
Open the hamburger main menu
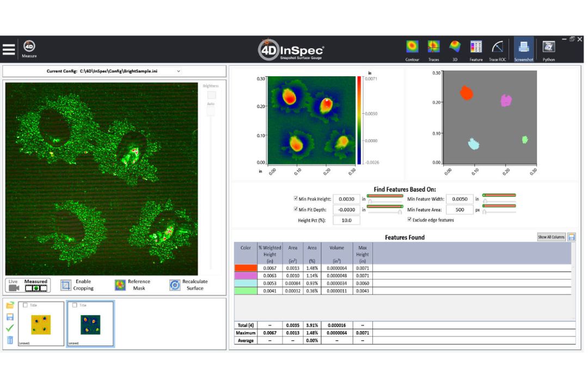click(9, 49)
